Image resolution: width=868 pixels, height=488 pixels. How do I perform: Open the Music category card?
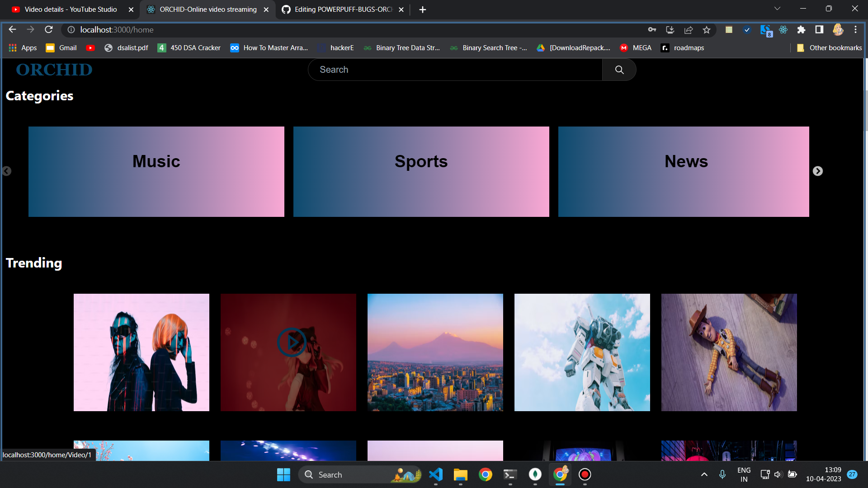point(156,172)
